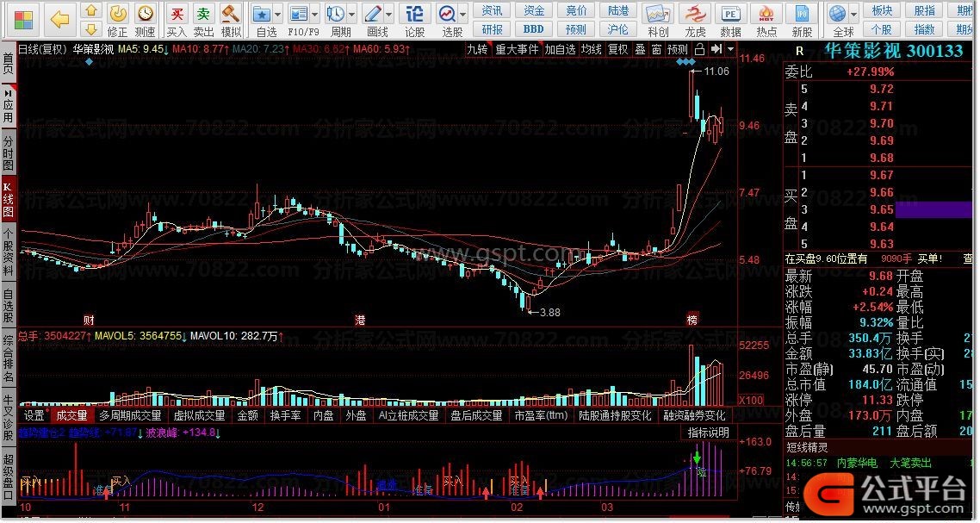Image resolution: width=980 pixels, height=523 pixels.
Task: Click the 财 event marker on chart
Action: point(90,321)
